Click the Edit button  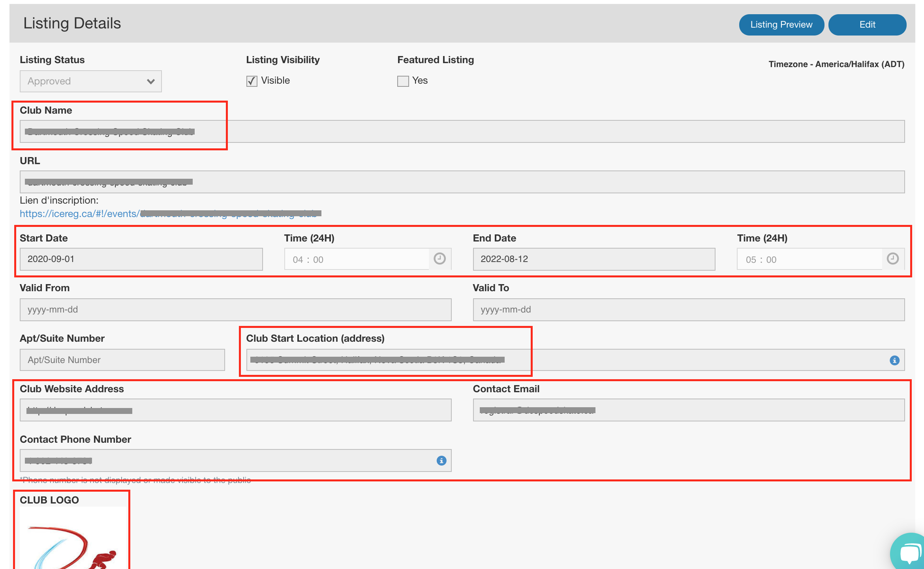coord(867,24)
